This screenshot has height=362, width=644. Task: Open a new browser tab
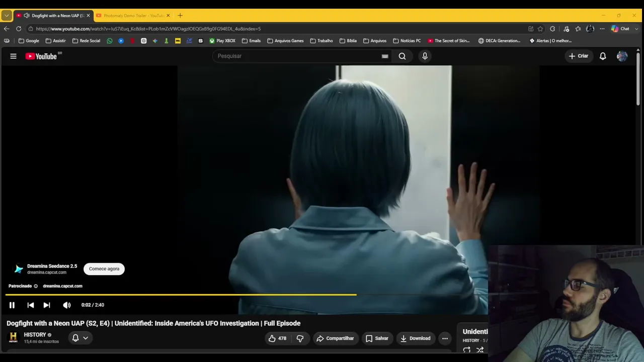click(180, 16)
